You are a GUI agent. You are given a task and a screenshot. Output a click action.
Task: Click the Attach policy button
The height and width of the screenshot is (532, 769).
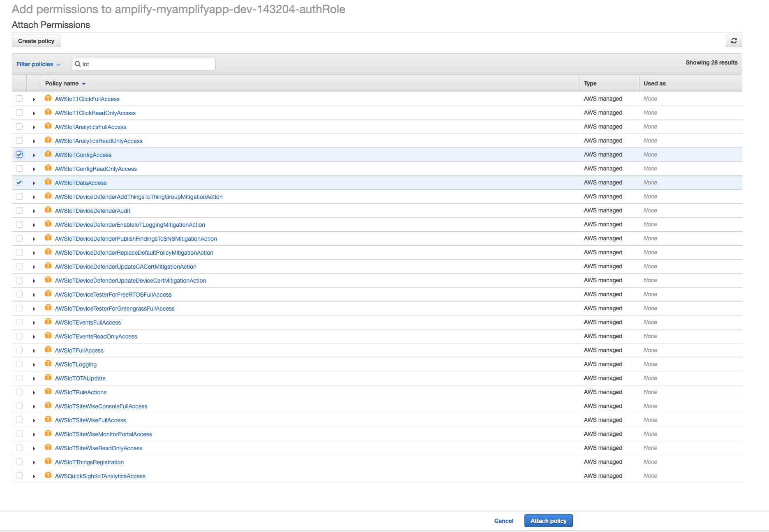(x=548, y=521)
